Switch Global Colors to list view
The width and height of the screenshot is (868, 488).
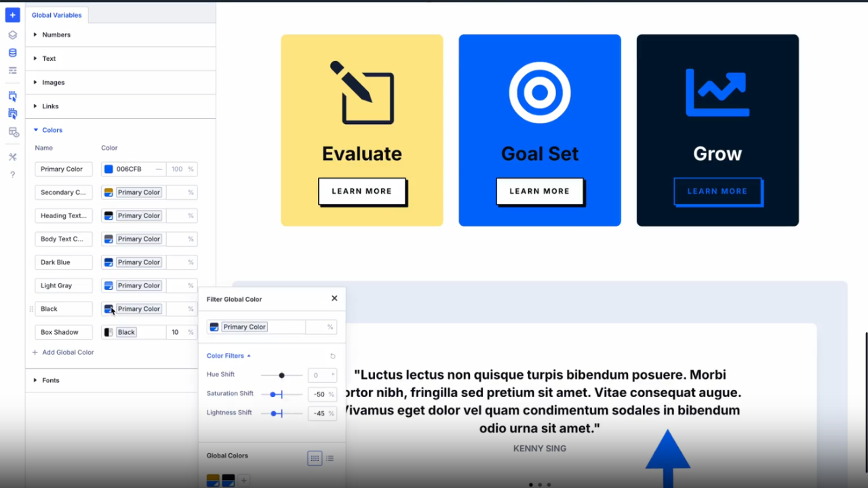pos(330,458)
